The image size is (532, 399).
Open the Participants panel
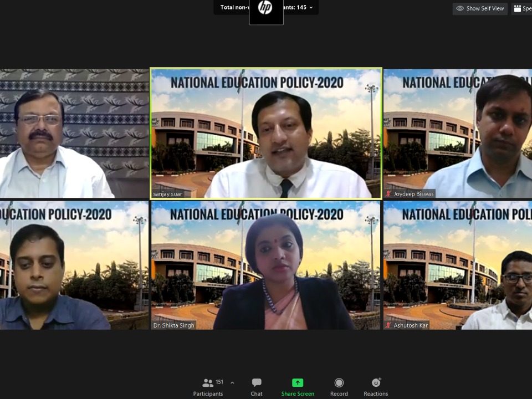(208, 386)
